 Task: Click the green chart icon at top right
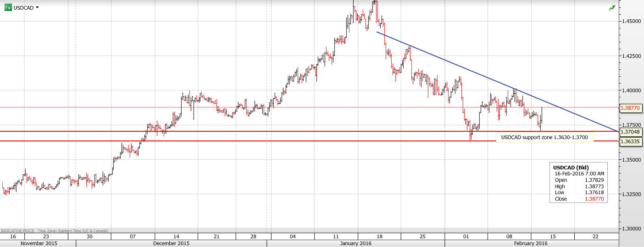611,8
